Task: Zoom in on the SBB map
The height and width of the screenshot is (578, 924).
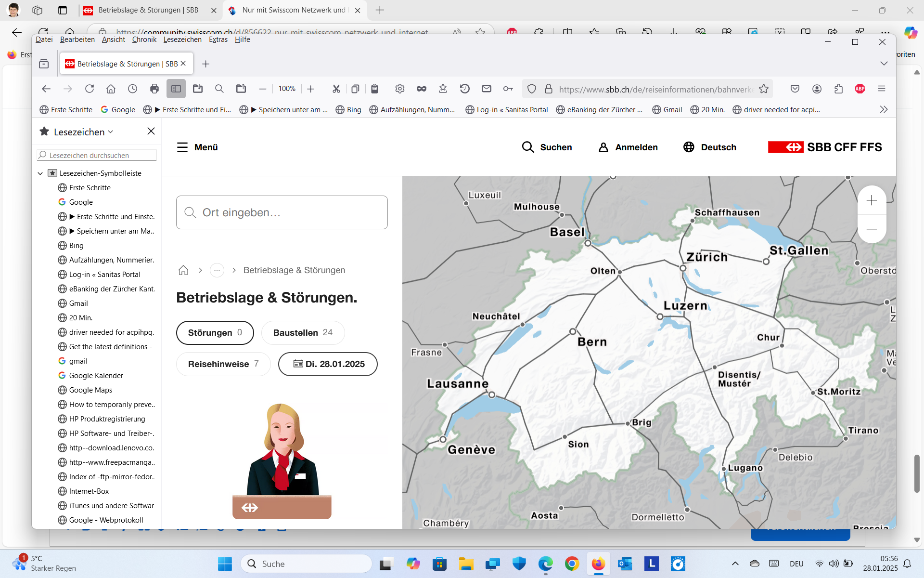Action: tap(872, 200)
